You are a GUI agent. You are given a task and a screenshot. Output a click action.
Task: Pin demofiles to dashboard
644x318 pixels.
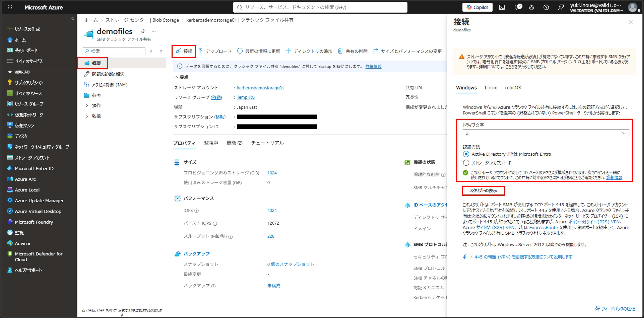click(143, 31)
